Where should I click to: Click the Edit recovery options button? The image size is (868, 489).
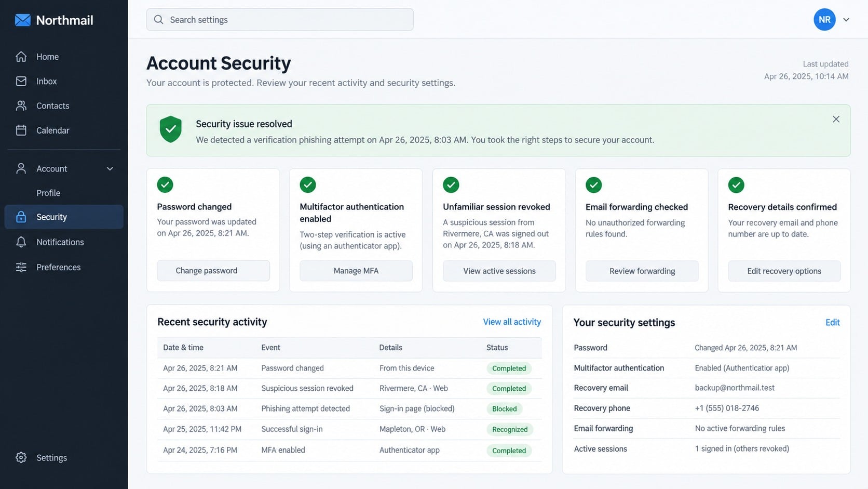pyautogui.click(x=784, y=271)
